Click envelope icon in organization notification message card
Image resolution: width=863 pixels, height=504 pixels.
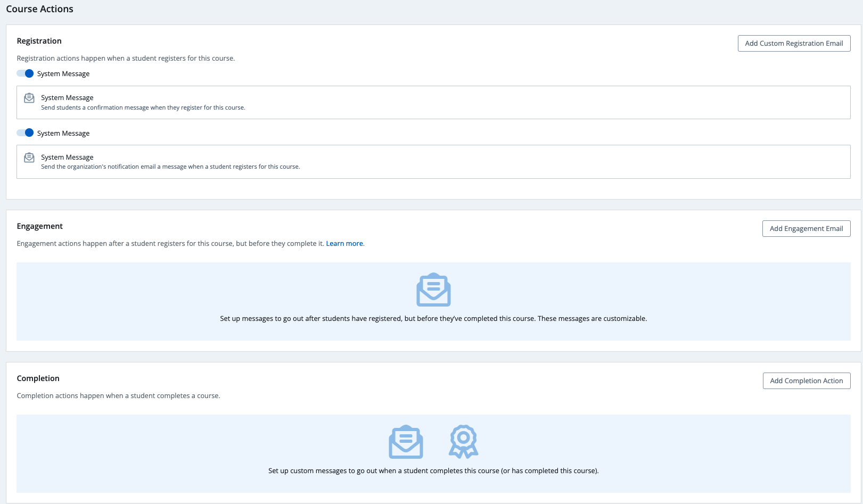click(29, 158)
